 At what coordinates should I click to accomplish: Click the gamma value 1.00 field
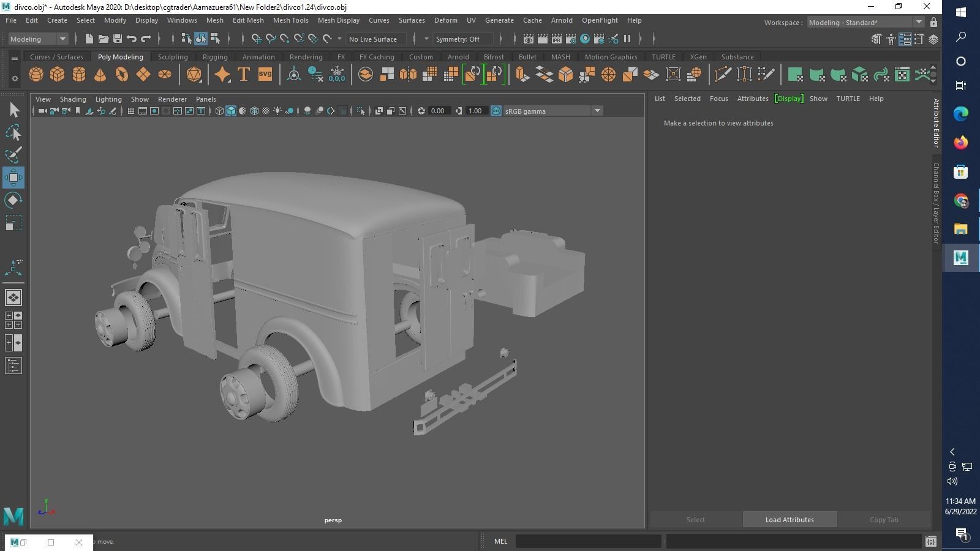(x=475, y=111)
